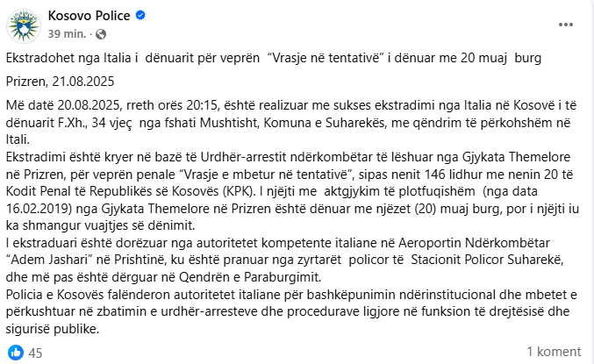Click the sentence starting Ekstradimi është kryer
The height and width of the screenshot is (364, 594).
[x=292, y=191]
